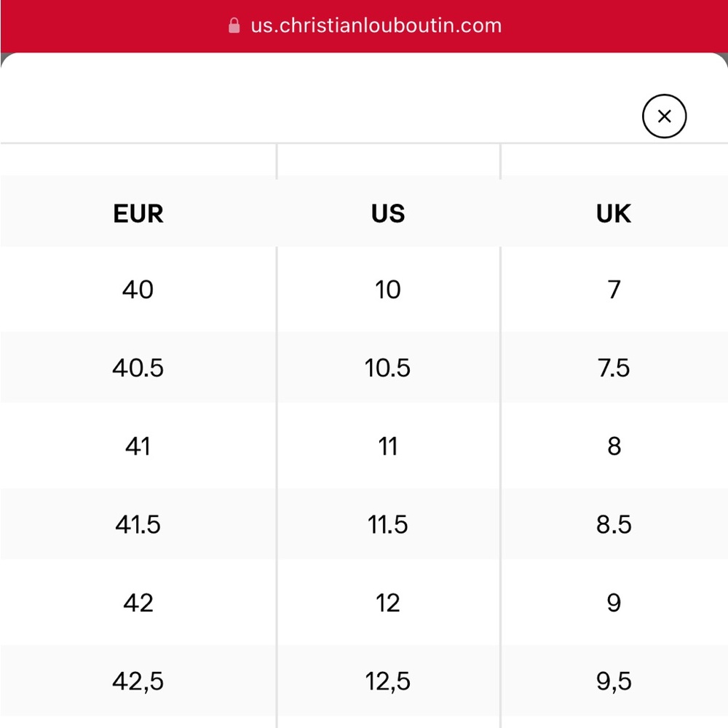Select the EUR column header
Image resolution: width=728 pixels, height=728 pixels.
tap(138, 213)
